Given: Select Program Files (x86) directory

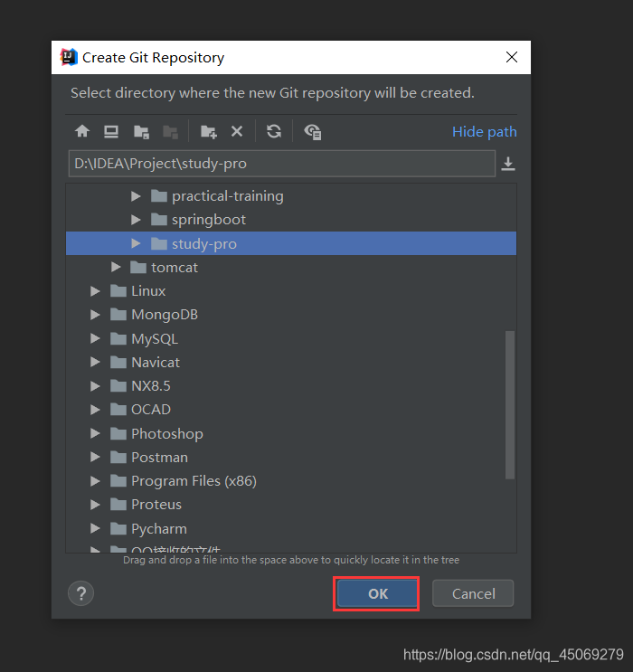Looking at the screenshot, I should coord(194,481).
